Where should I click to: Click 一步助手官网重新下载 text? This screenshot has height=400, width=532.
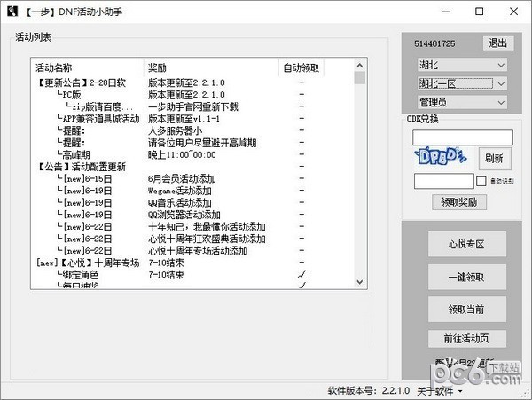click(193, 106)
